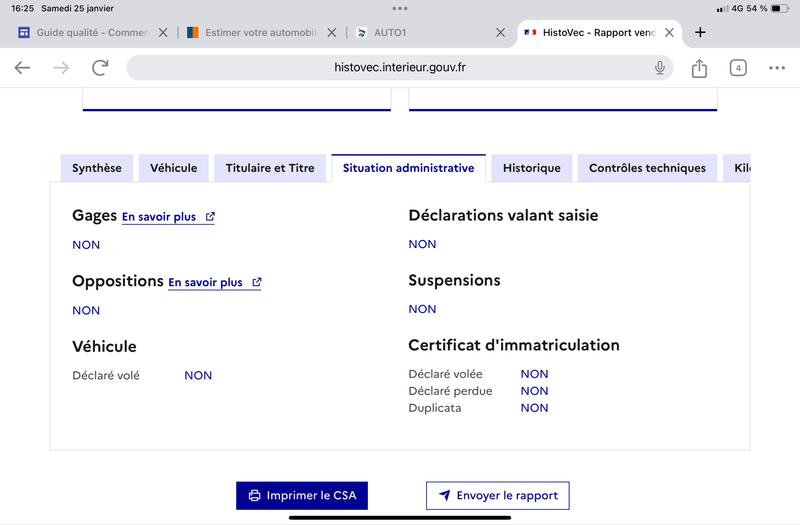
Task: Click external link icon next to Gages
Action: (210, 216)
